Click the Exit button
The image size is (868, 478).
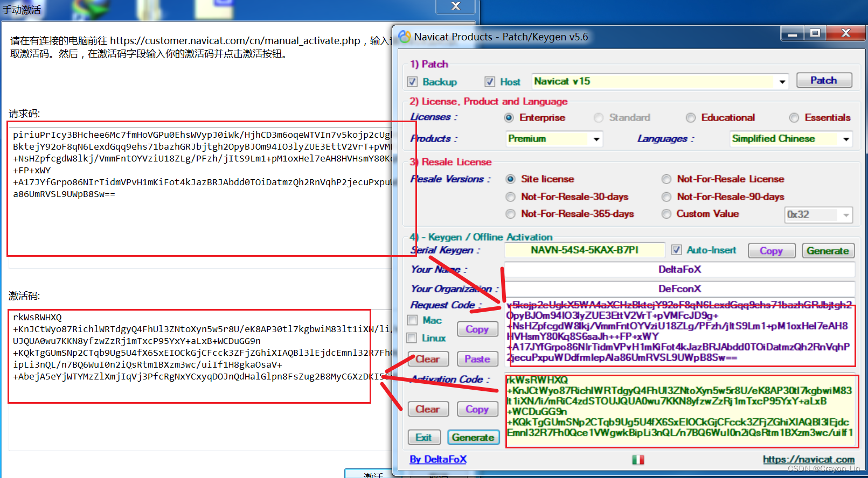tap(424, 438)
